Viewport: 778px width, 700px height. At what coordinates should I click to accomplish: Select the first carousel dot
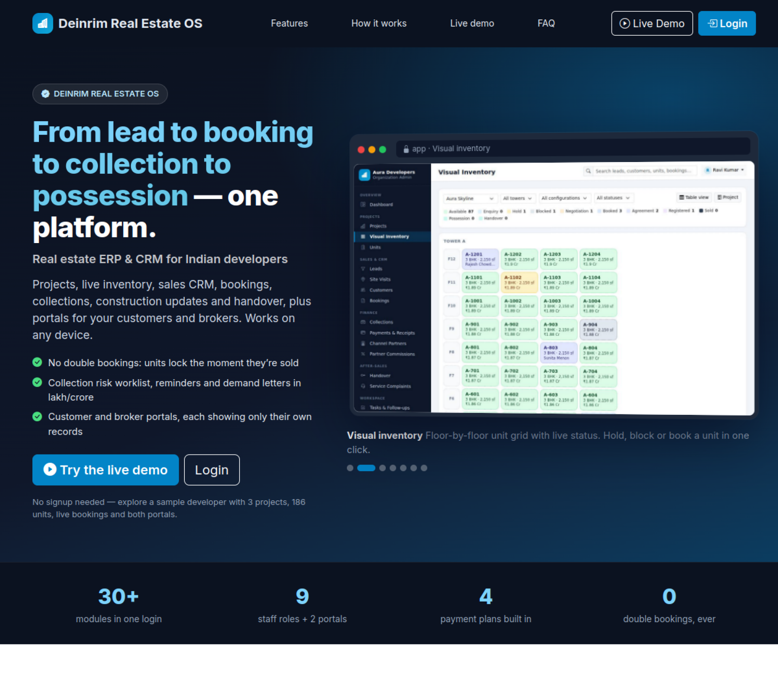pyautogui.click(x=350, y=468)
